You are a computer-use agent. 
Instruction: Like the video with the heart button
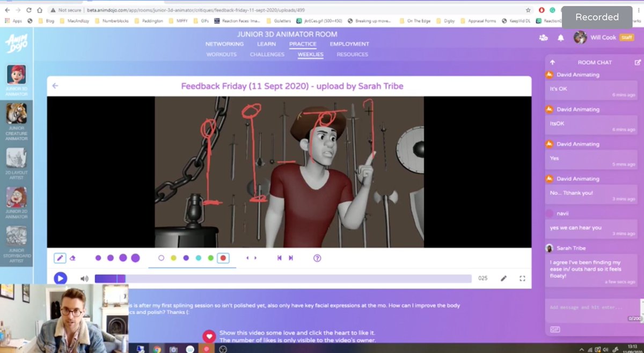tap(209, 337)
